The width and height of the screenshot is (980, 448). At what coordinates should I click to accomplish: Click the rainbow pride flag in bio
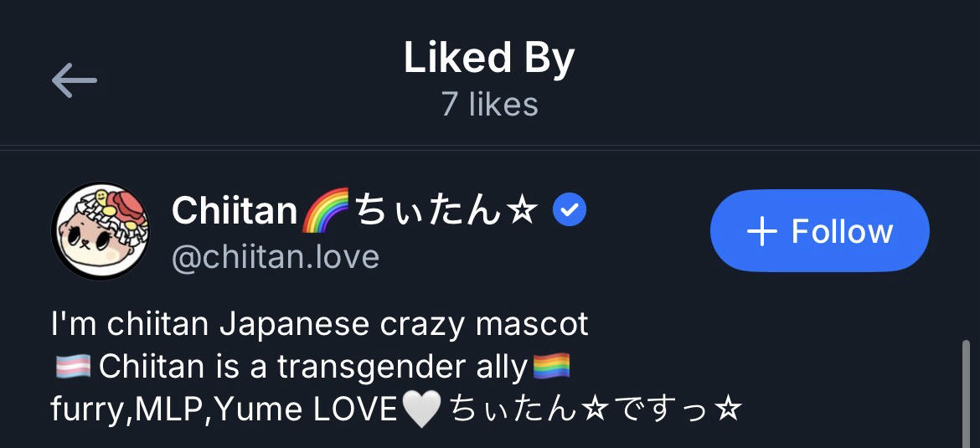[551, 366]
